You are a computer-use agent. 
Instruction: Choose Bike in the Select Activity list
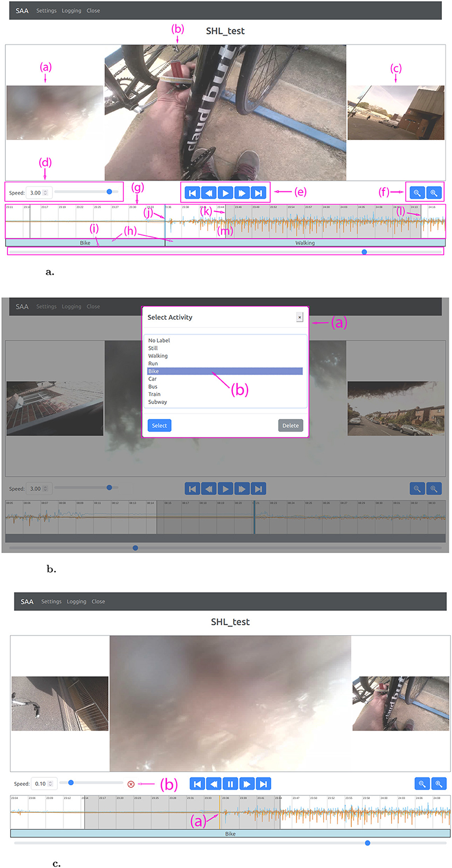pos(225,371)
